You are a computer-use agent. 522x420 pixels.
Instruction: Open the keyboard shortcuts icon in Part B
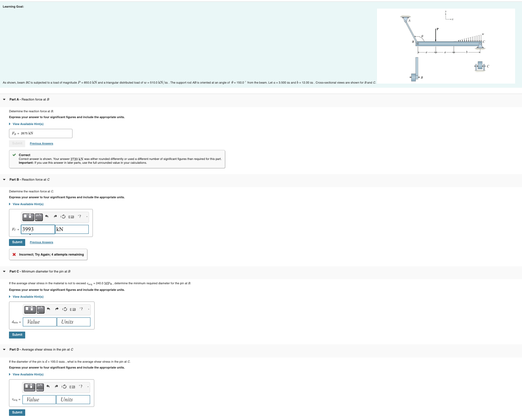point(71,217)
